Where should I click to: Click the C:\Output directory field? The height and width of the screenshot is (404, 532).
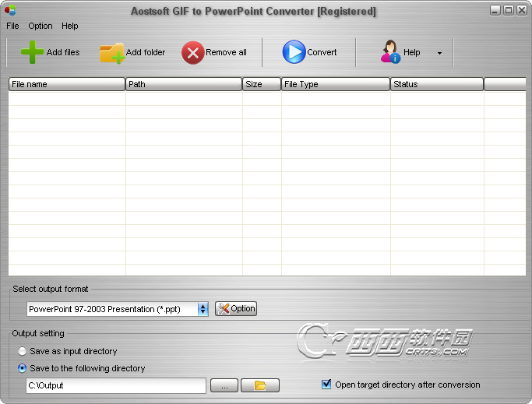click(116, 385)
